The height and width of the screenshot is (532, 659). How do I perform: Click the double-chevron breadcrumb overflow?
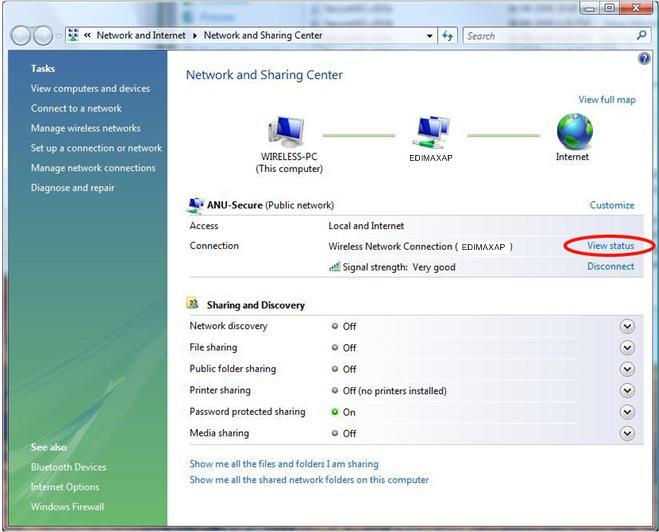pos(87,35)
